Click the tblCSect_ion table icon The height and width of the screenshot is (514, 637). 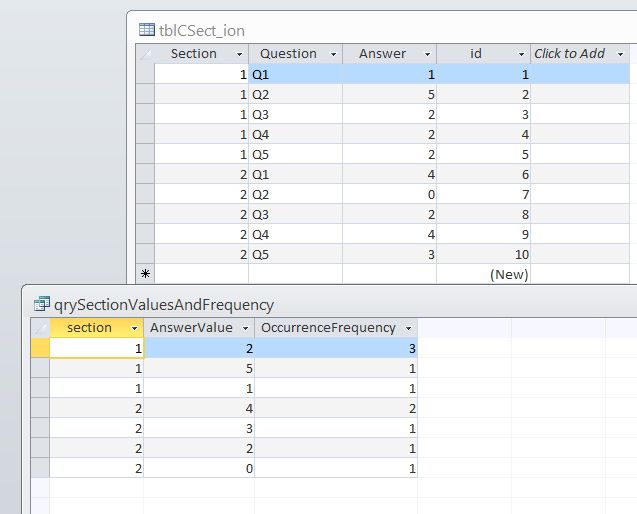tap(146, 31)
